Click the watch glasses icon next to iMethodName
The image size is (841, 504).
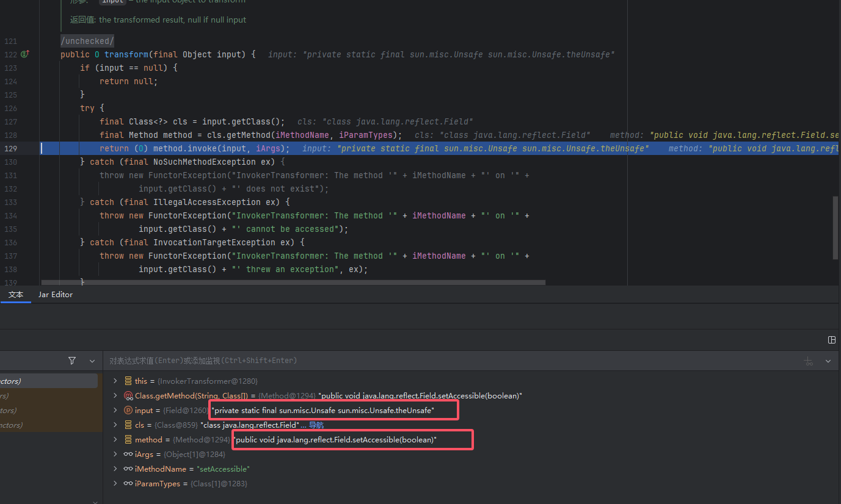click(128, 469)
